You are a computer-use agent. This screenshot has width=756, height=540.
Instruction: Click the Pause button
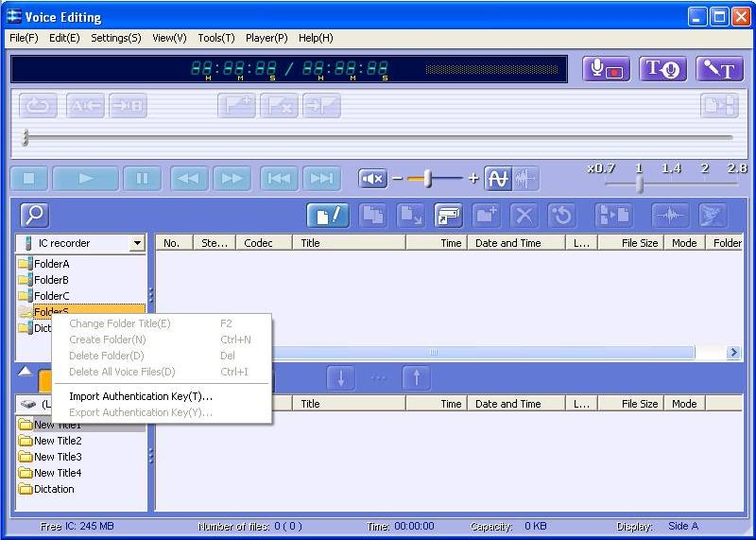tap(143, 179)
